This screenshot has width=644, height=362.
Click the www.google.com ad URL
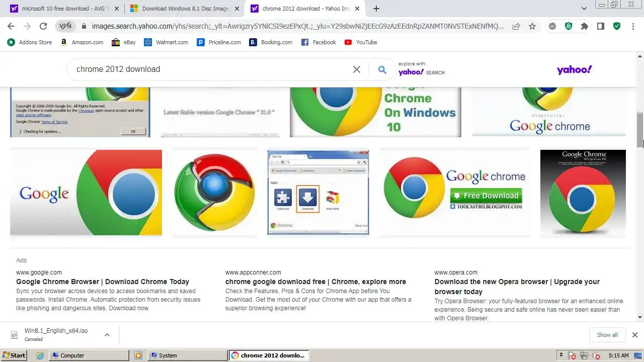click(x=39, y=273)
